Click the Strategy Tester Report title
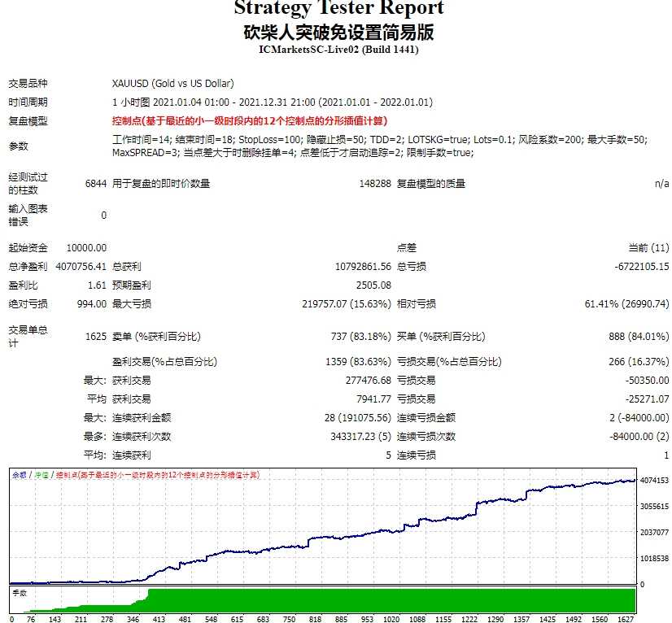672x623 pixels. (336, 9)
